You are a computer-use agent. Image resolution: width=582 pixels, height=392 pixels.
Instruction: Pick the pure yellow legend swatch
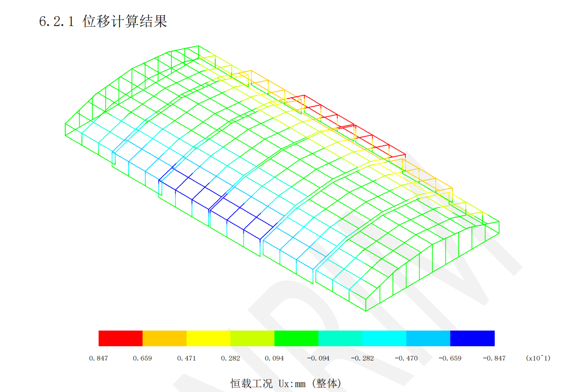tap(208, 338)
